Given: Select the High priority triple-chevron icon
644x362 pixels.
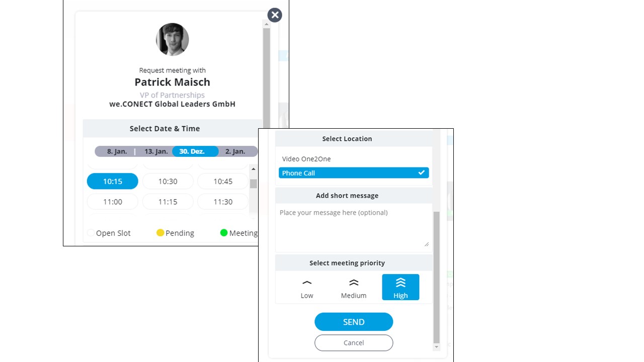Looking at the screenshot, I should pos(400,283).
